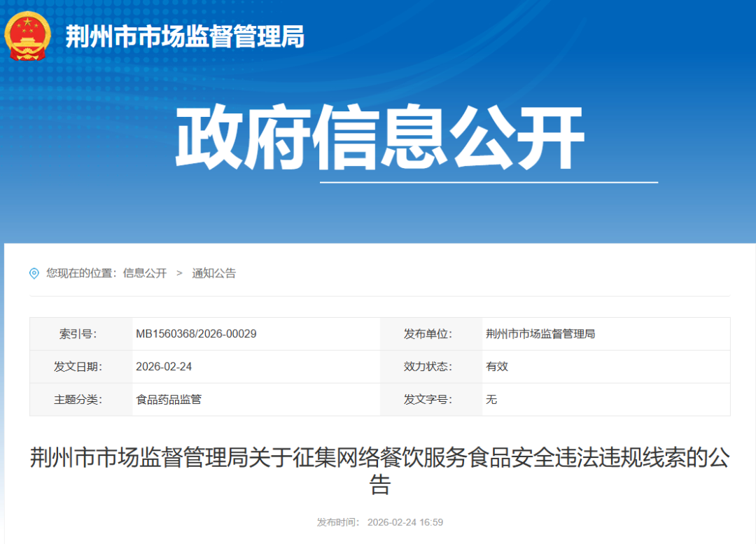Image resolution: width=756 pixels, height=544 pixels.
Task: Click the 主题分类 row label
Action: click(79, 399)
